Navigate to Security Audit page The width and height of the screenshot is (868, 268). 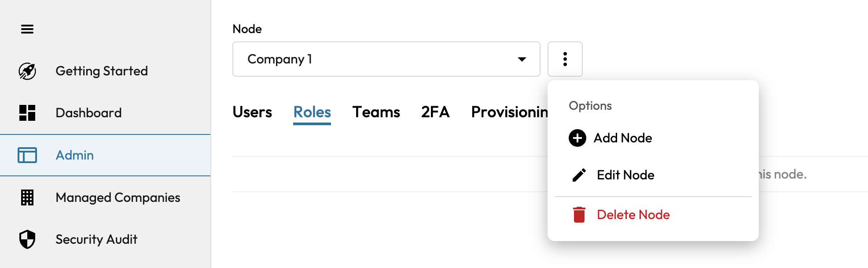click(x=96, y=239)
